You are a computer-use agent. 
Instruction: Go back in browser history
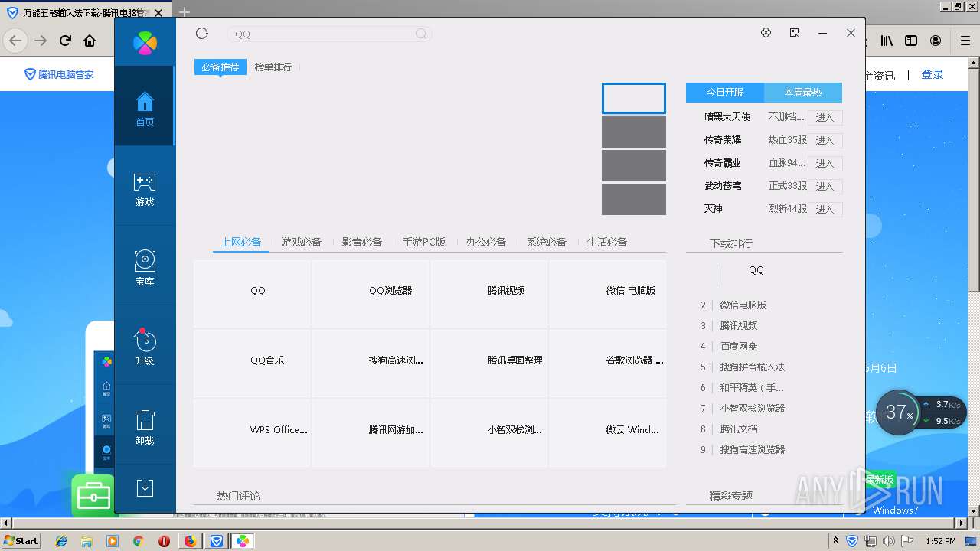(x=16, y=41)
